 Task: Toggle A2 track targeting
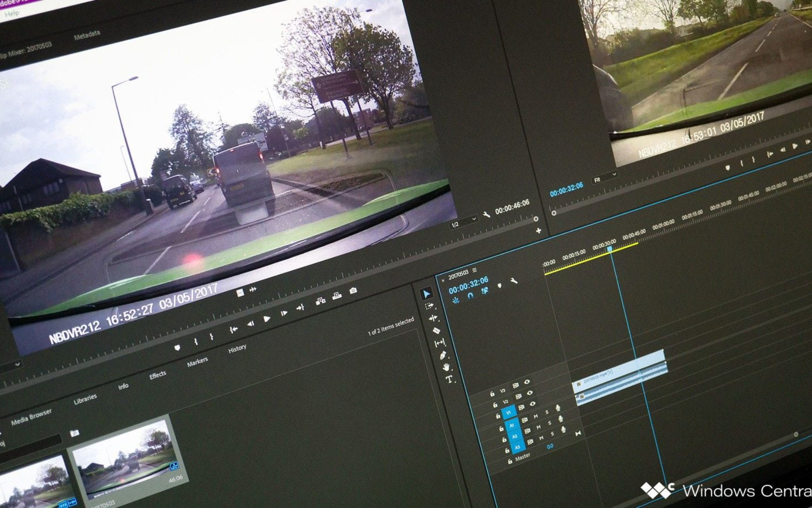514,436
